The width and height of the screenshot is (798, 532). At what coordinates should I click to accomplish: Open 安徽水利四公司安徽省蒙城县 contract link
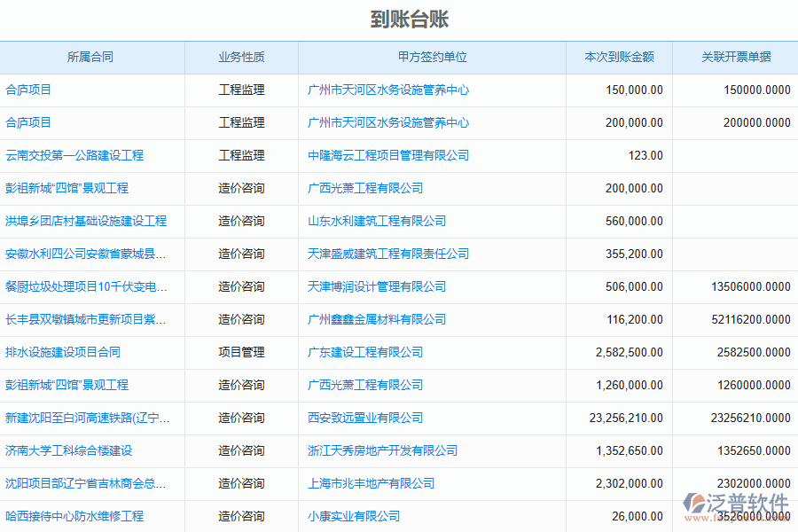[x=85, y=254]
